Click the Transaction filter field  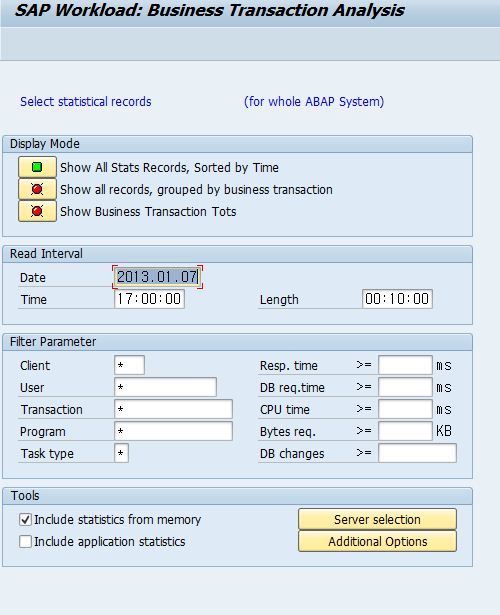pyautogui.click(x=173, y=409)
